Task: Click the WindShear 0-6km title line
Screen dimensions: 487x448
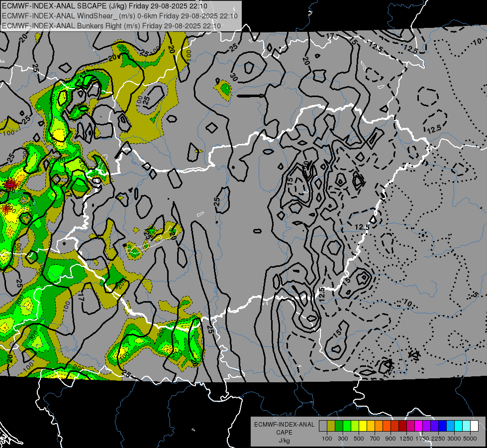Action: point(119,16)
